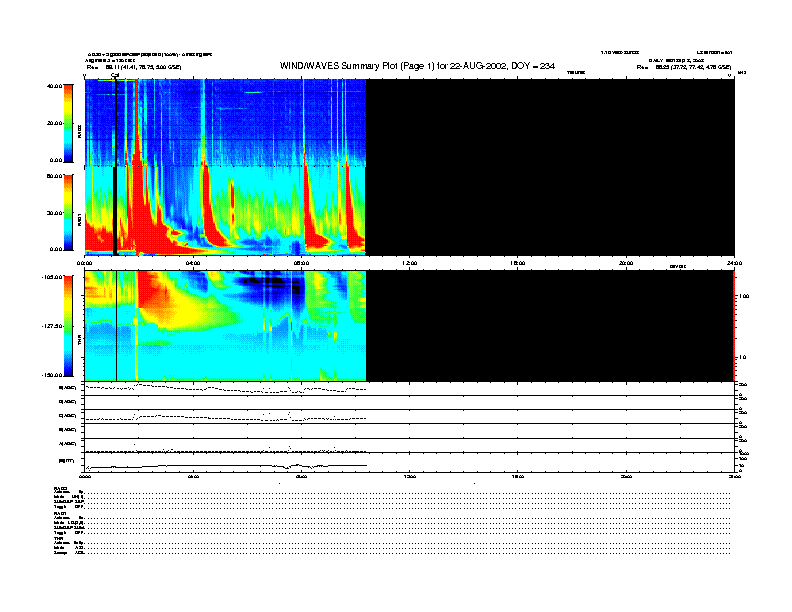Click the 08:00 time label under the RAD1 spectrogram
792x612 pixels.
[x=302, y=263]
